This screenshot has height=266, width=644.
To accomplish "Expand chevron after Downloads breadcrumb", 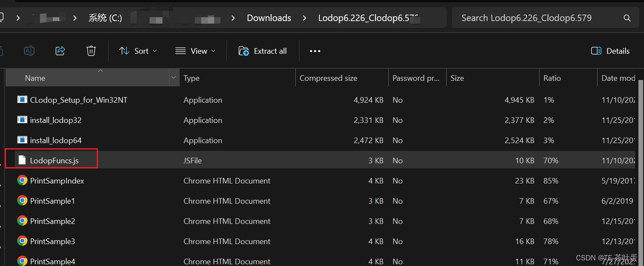I will tap(305, 18).
